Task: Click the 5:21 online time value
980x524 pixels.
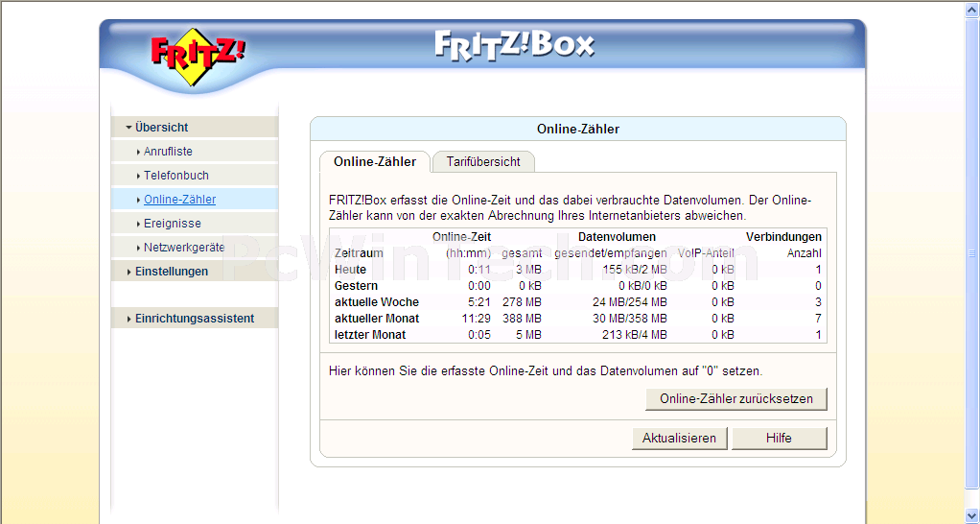Action: click(x=478, y=302)
